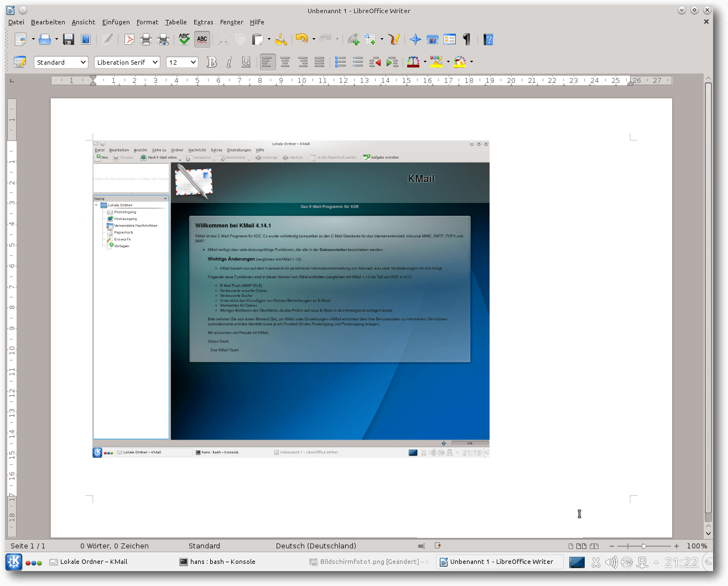The image size is (728, 586).
Task: Open the Klipper scissors tray icon
Action: click(x=596, y=562)
